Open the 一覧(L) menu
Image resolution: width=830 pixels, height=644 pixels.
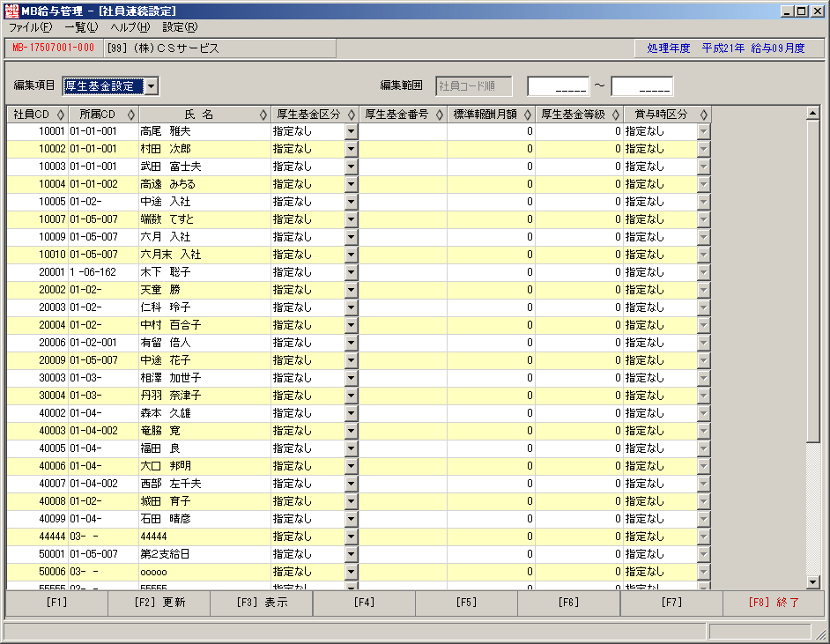(x=81, y=27)
